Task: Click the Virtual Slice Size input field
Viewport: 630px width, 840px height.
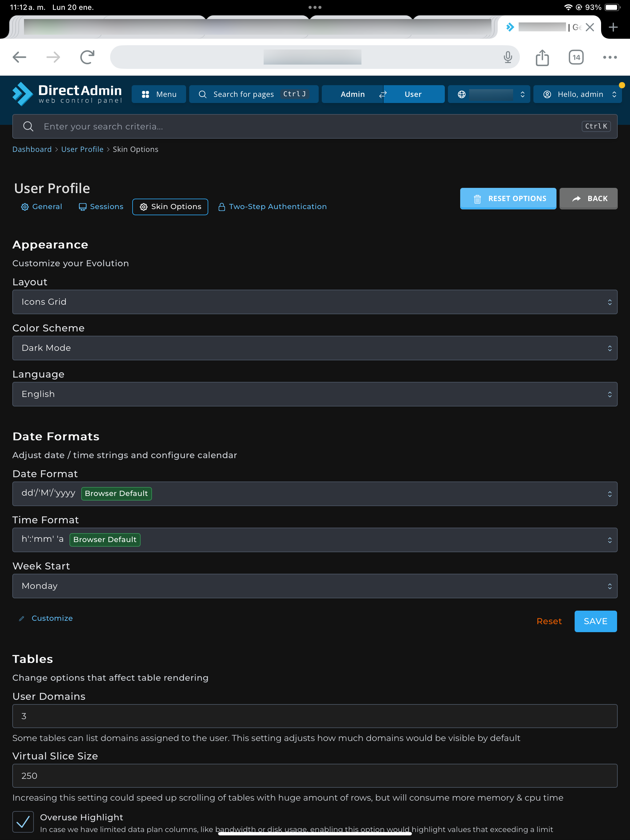Action: pos(315,775)
